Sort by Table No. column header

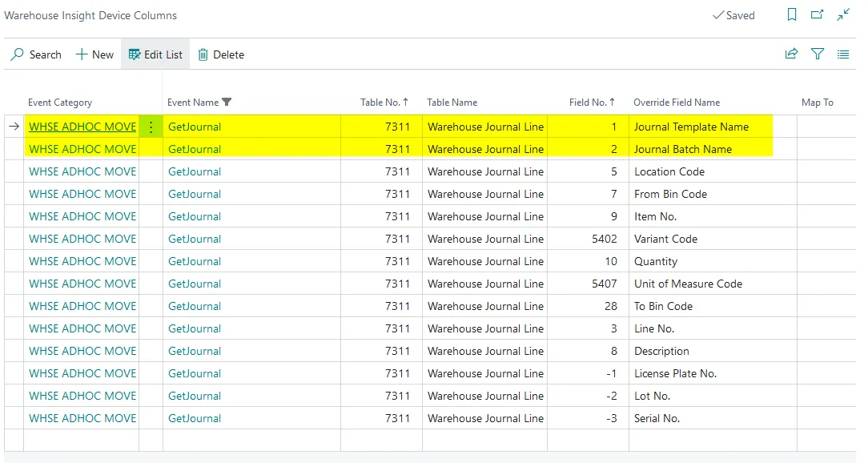tap(384, 102)
